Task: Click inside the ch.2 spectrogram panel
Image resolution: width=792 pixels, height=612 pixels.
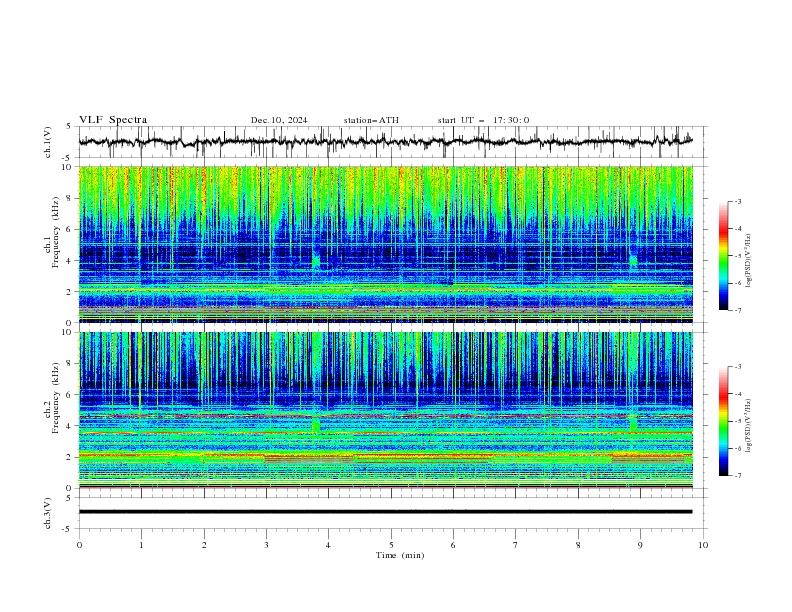Action: [x=385, y=410]
